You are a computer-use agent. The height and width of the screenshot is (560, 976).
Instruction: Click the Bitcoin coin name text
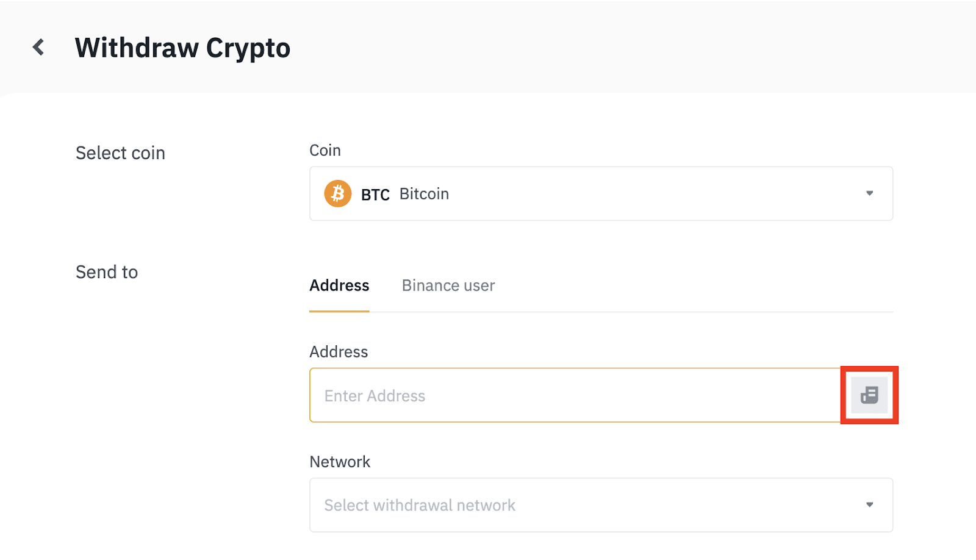pyautogui.click(x=424, y=194)
